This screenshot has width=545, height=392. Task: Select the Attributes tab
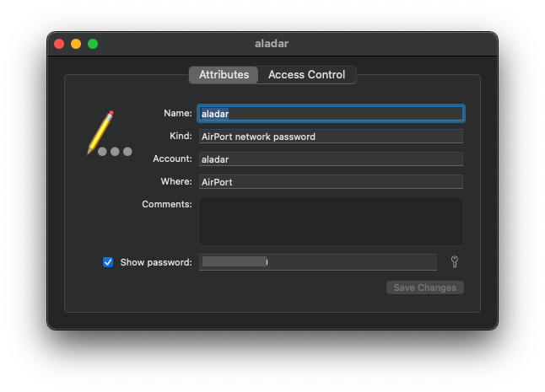tap(224, 75)
